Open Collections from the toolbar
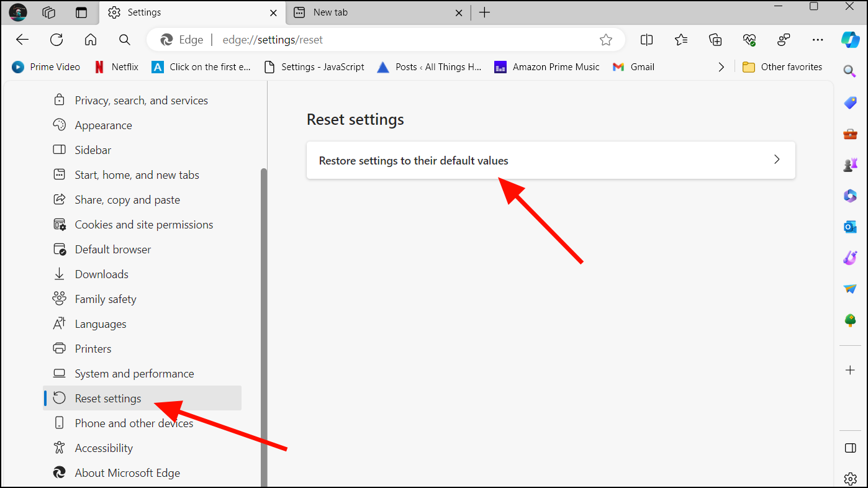This screenshot has width=868, height=488. [x=715, y=39]
